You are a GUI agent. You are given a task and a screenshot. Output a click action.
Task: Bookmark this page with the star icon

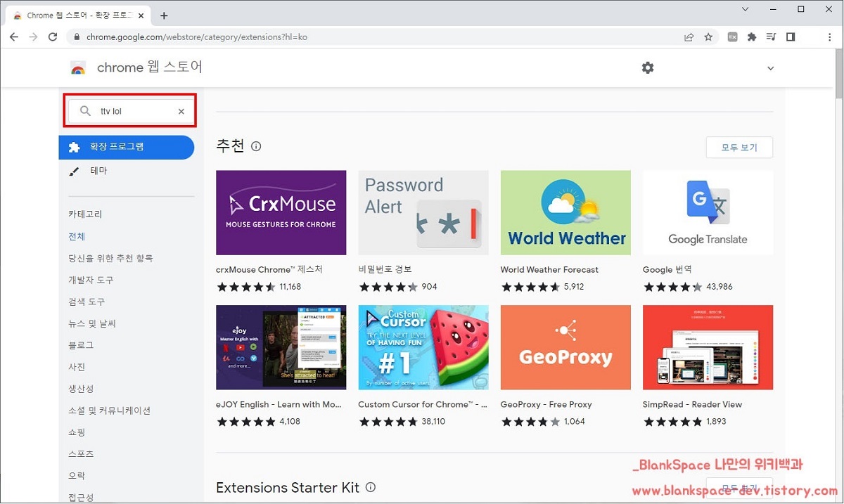pos(708,37)
